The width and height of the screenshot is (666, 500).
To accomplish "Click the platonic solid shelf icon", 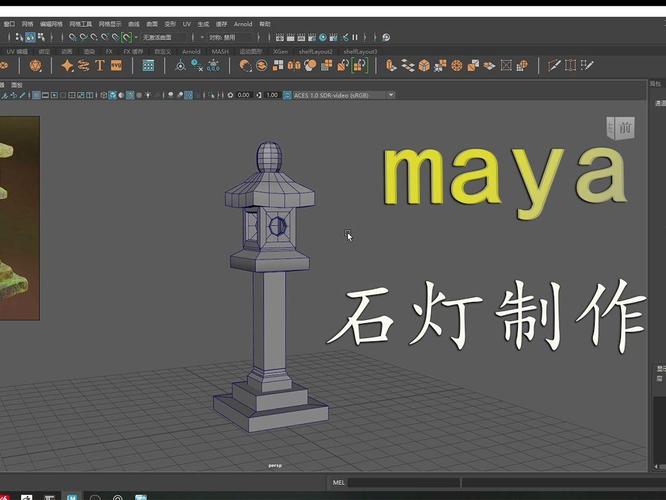I will click(x=36, y=65).
